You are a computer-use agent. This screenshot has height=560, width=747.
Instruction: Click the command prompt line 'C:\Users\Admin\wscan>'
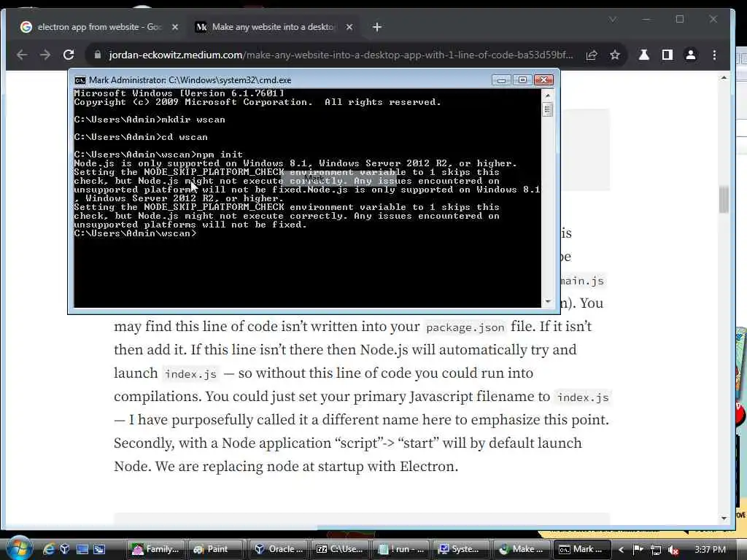tap(135, 233)
